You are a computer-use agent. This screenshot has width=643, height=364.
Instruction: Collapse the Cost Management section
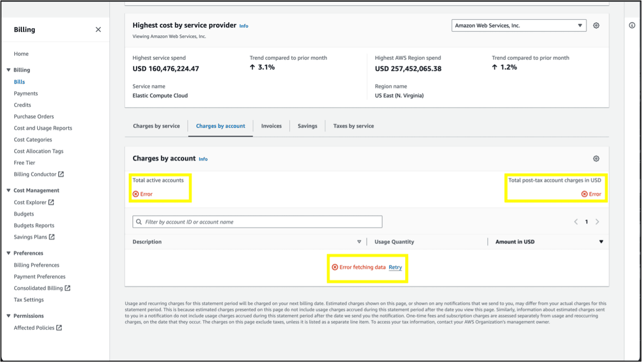tap(9, 190)
